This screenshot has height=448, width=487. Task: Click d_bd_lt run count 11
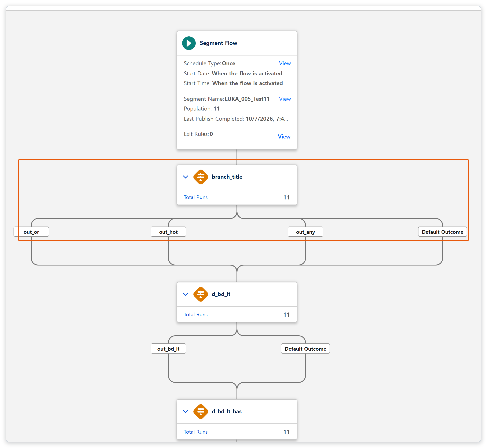286,315
